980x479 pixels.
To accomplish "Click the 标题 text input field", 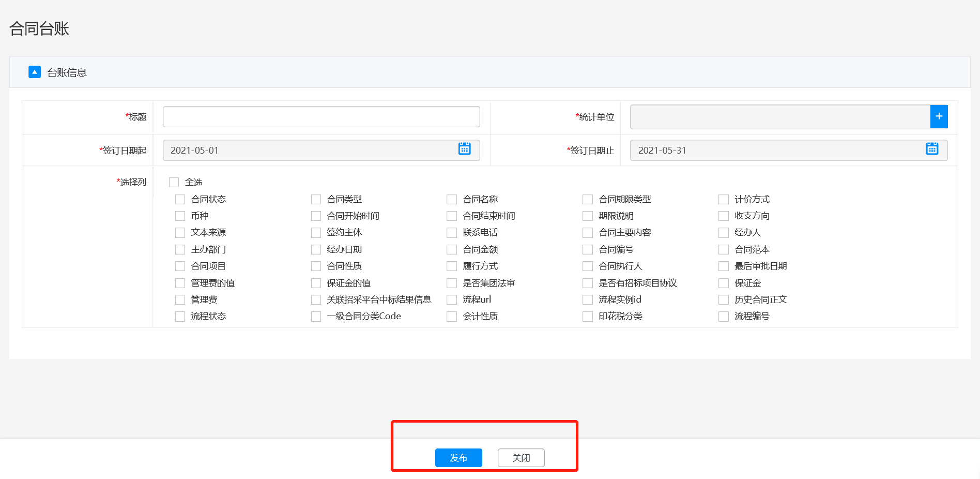I will [321, 117].
